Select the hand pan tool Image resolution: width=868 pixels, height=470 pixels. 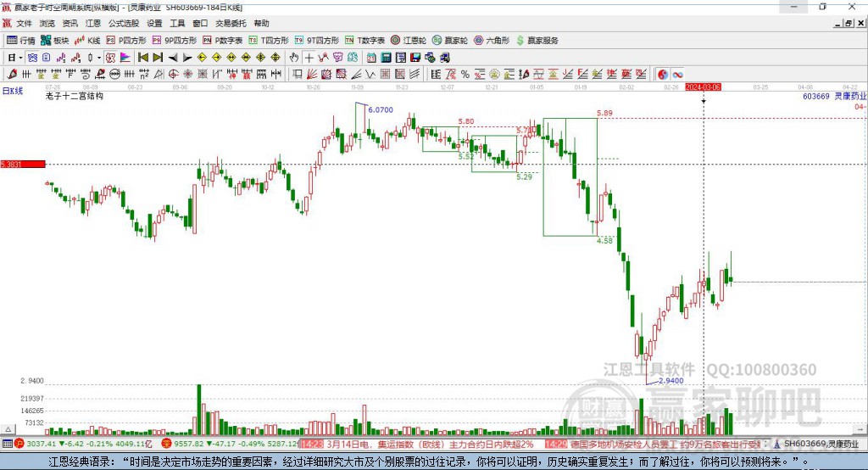point(294,57)
